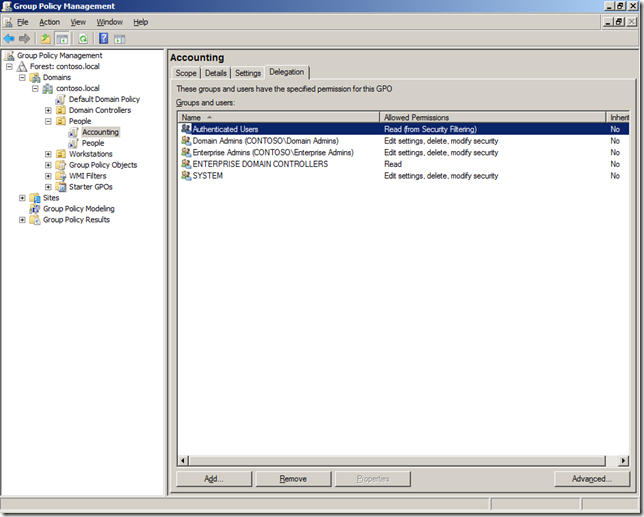The height and width of the screenshot is (517, 644).
Task: Click the Authenticated Users group icon
Action: click(x=186, y=129)
